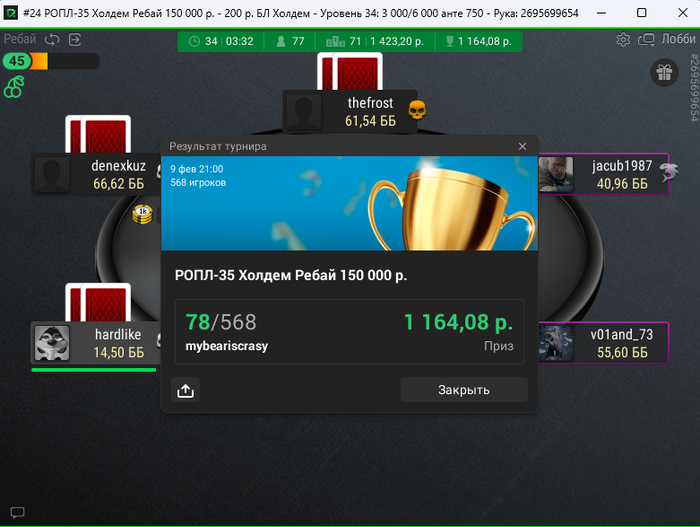Open the gift box bonus icon
This screenshot has height=527, width=700.
[664, 72]
